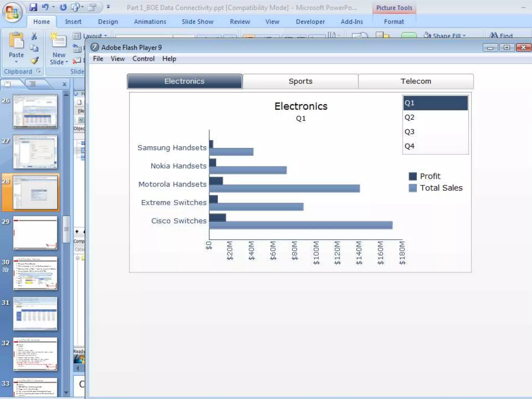Select Q4 in the quarter list
The height and width of the screenshot is (399, 532).
click(435, 146)
